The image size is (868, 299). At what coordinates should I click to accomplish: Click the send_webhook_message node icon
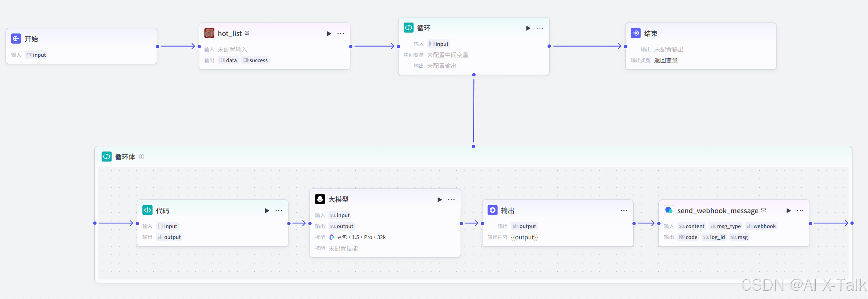[x=669, y=210]
